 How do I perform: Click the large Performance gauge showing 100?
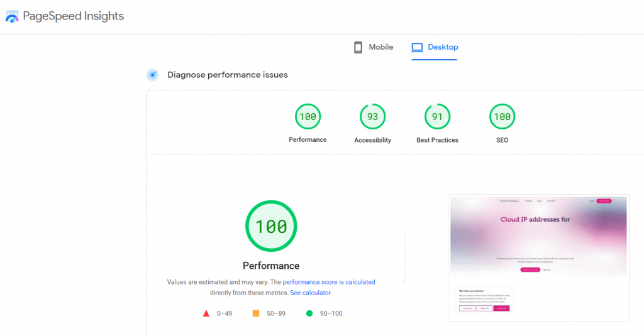click(x=271, y=226)
